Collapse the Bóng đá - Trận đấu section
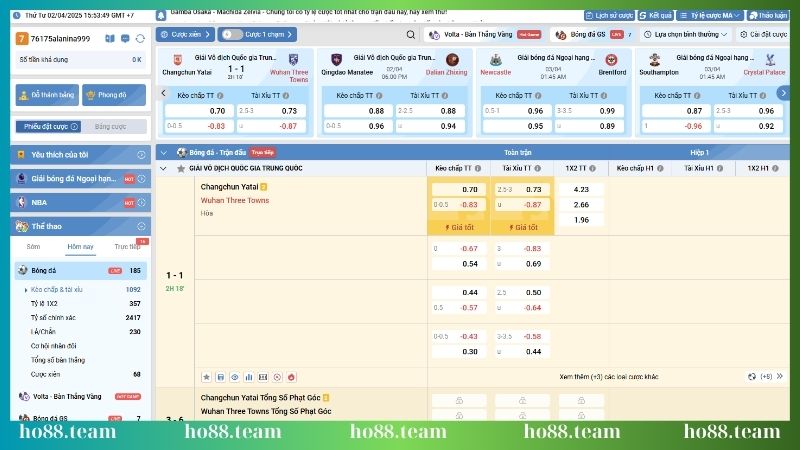 [x=165, y=152]
